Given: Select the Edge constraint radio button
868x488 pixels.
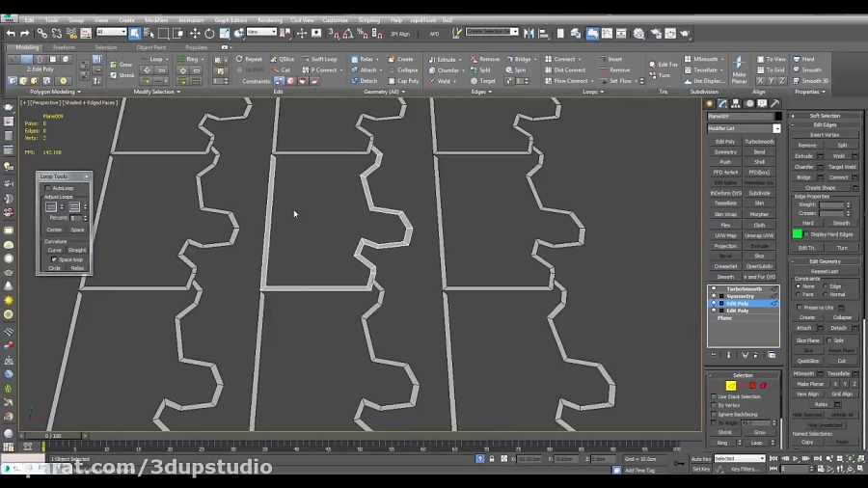Looking at the screenshot, I should (x=826, y=286).
